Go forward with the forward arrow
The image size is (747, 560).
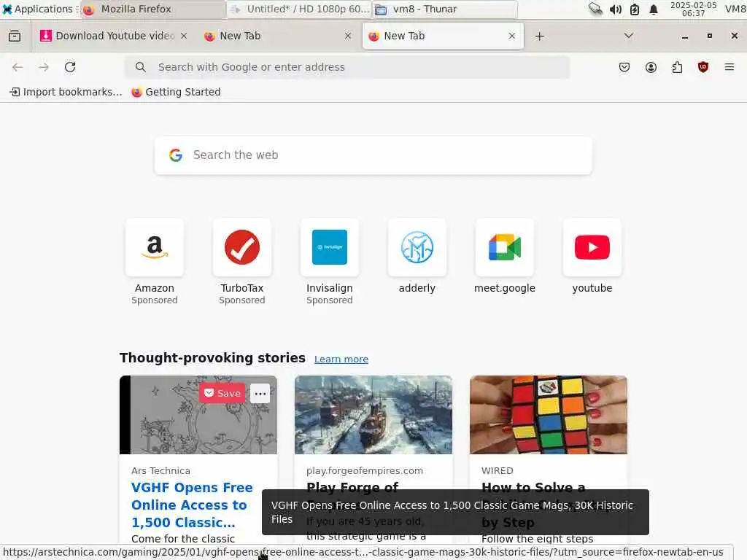point(44,67)
